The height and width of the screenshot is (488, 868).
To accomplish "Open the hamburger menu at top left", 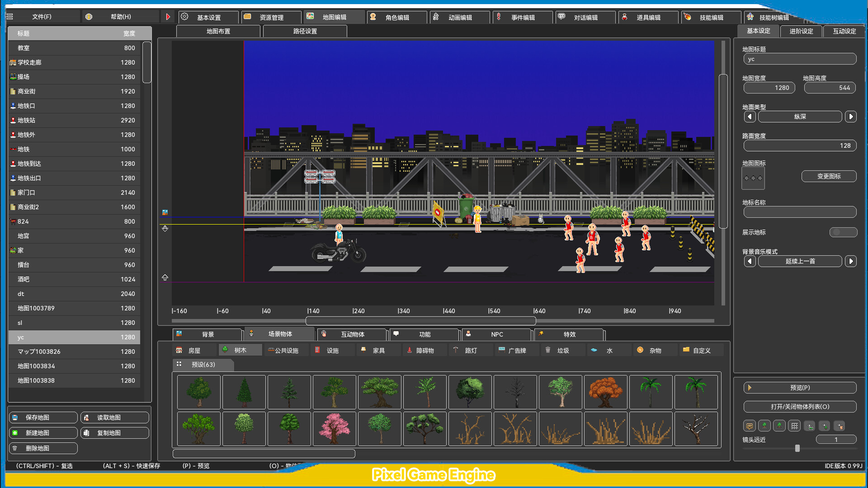I will click(x=9, y=16).
